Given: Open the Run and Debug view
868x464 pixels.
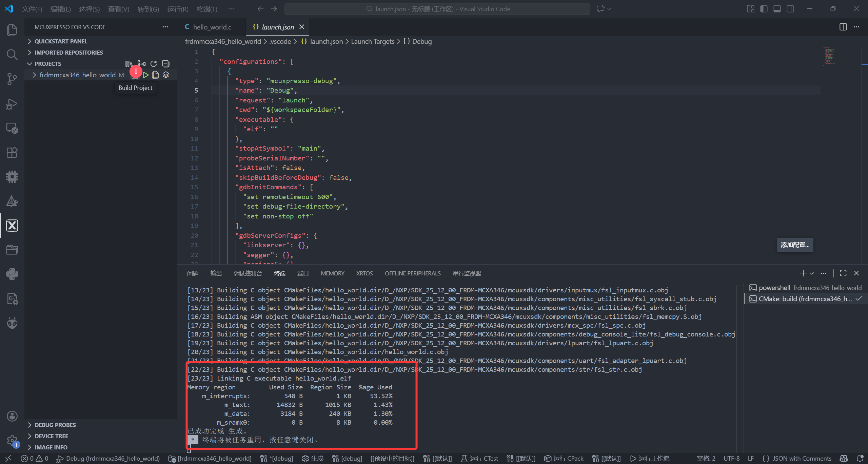Looking at the screenshot, I should 12,104.
